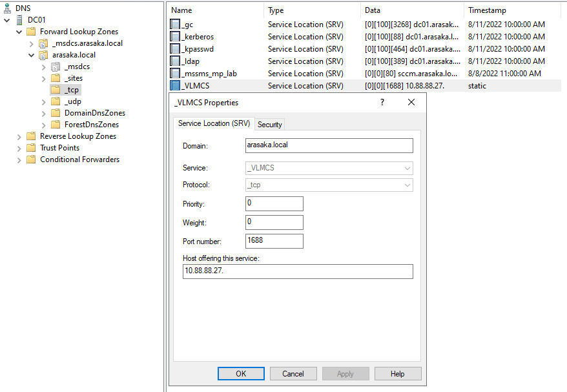
Task: Collapse the arasaka.local zone node
Action: pyautogui.click(x=31, y=55)
